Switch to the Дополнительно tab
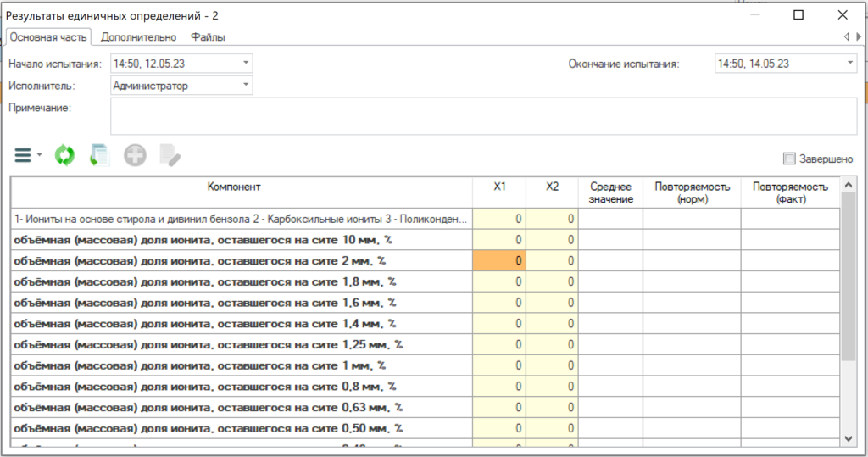The image size is (868, 457). [x=138, y=37]
